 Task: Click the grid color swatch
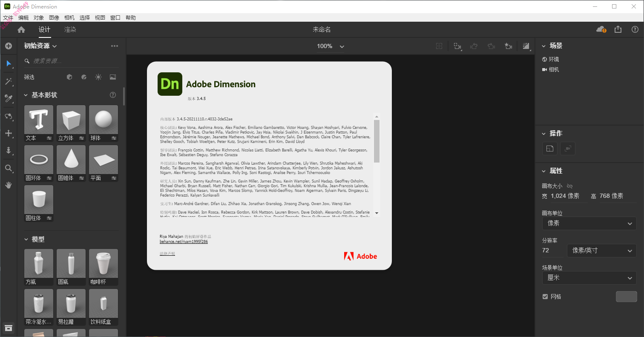coord(626,297)
